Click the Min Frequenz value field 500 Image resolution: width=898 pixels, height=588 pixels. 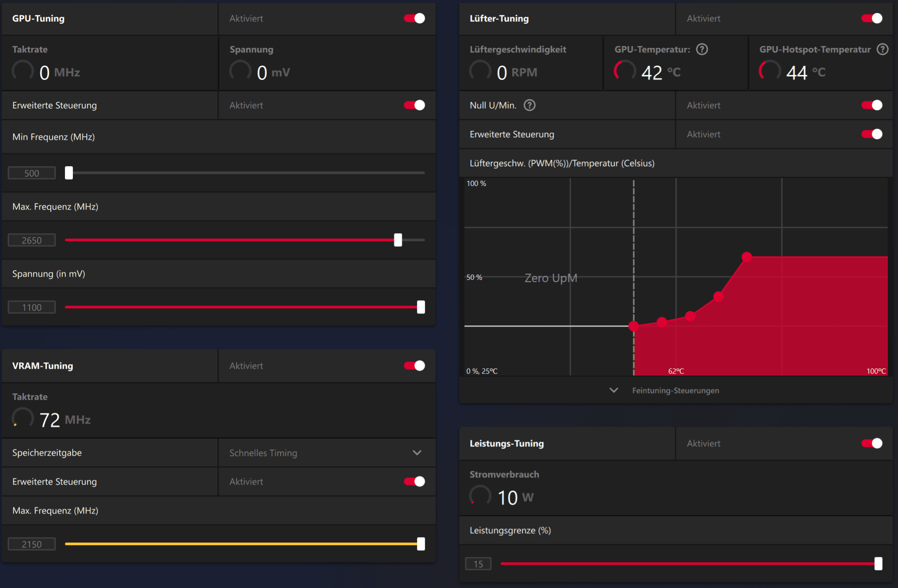[x=32, y=173]
